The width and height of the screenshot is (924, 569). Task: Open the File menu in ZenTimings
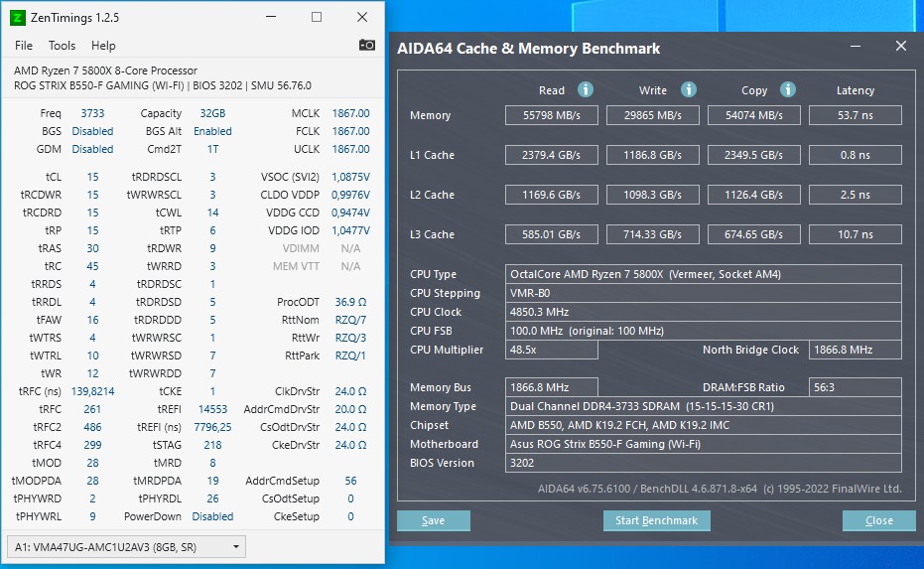coord(24,46)
